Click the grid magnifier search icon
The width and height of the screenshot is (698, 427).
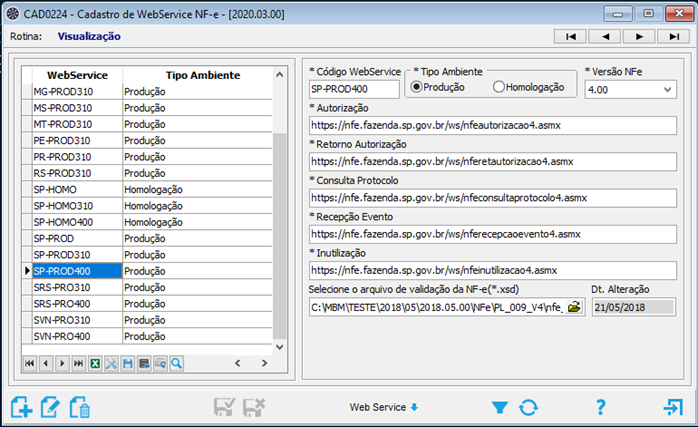pyautogui.click(x=177, y=363)
